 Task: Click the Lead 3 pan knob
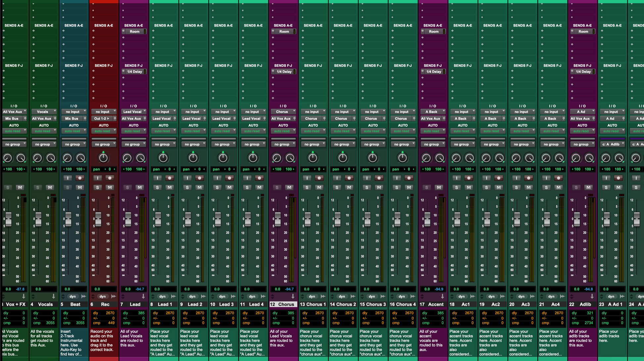[223, 158]
